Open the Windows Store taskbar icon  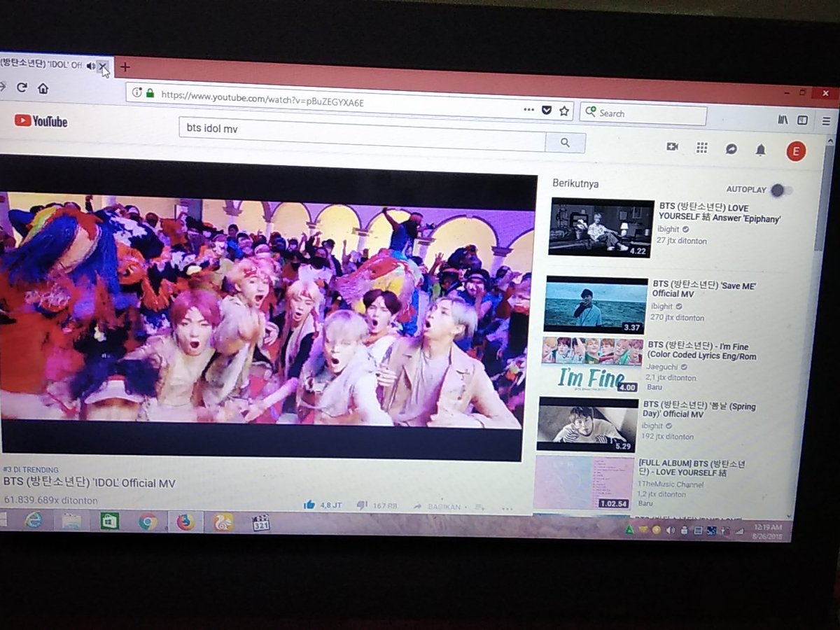coord(109,521)
